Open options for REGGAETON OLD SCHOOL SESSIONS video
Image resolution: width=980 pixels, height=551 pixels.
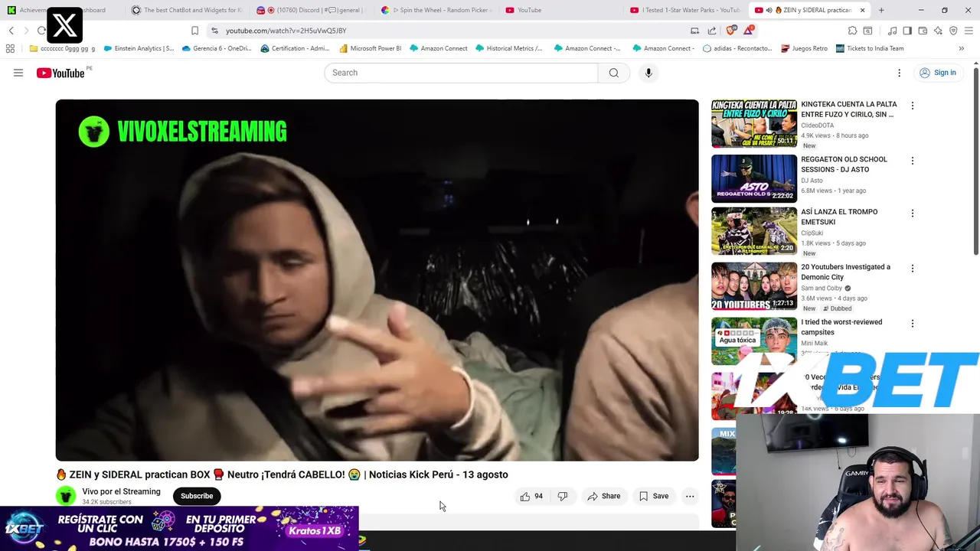(912, 161)
